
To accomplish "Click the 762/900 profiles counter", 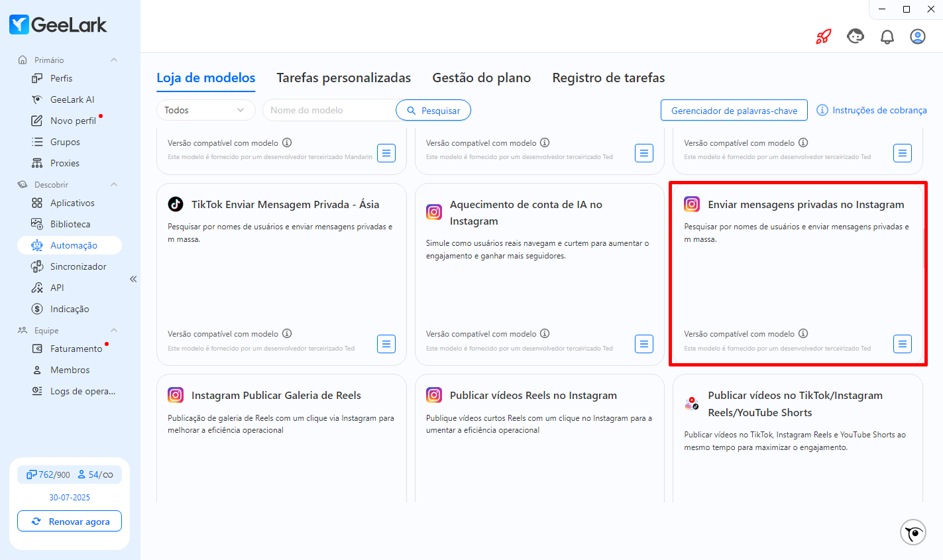I will [x=48, y=475].
